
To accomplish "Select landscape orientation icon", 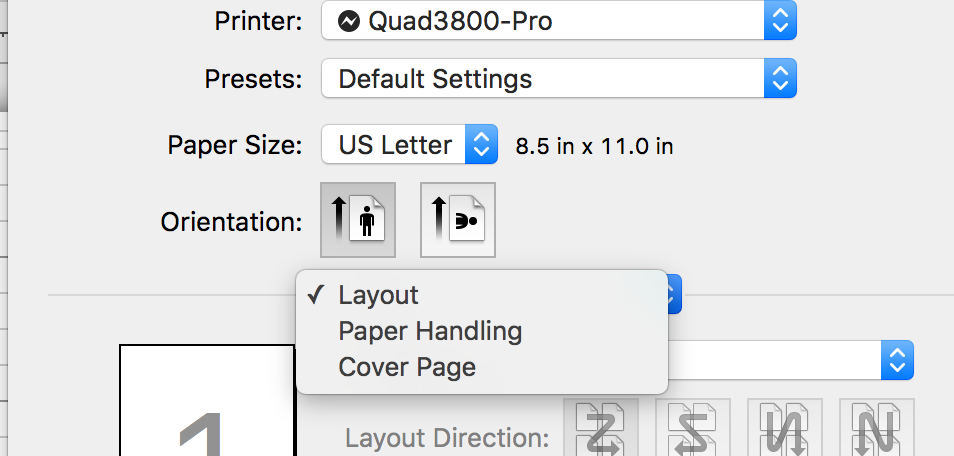I will 458,219.
